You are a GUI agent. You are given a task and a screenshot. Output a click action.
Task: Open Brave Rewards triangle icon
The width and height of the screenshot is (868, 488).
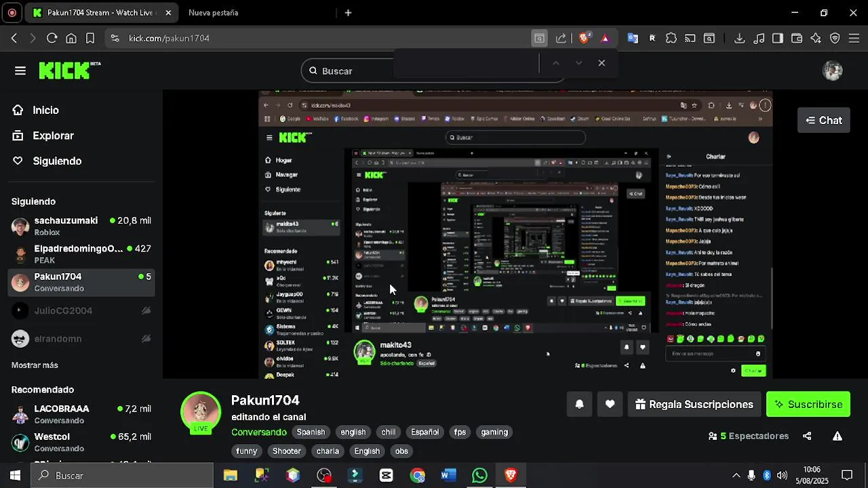606,39
